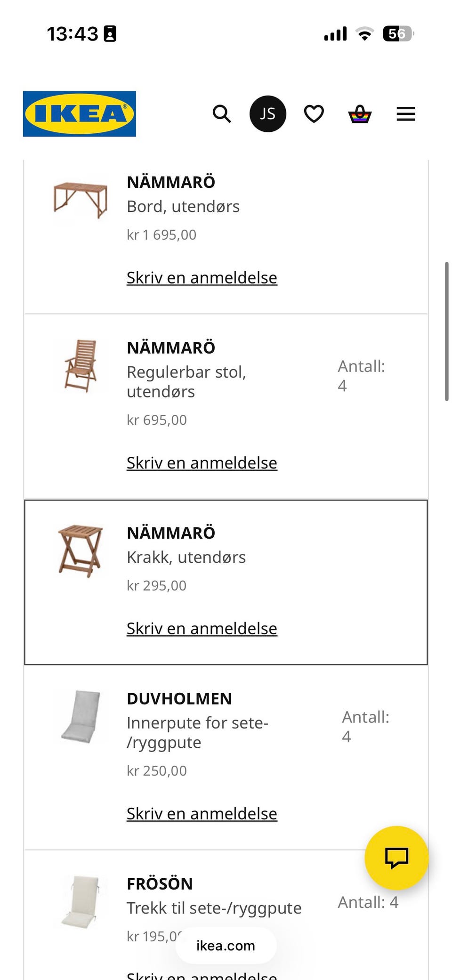Open the FRÖSÖN cover thumbnail
452x980 pixels.
81,902
